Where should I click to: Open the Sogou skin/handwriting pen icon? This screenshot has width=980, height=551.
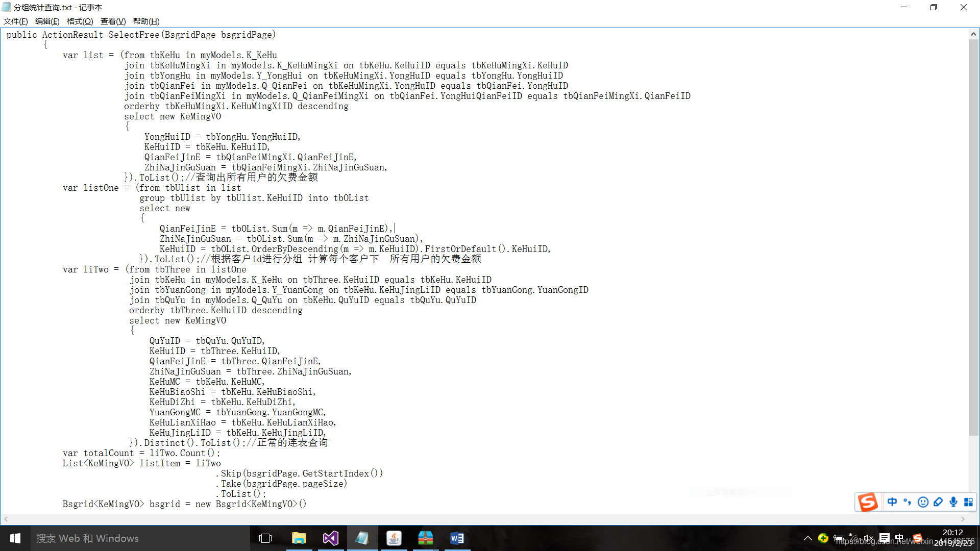[938, 502]
